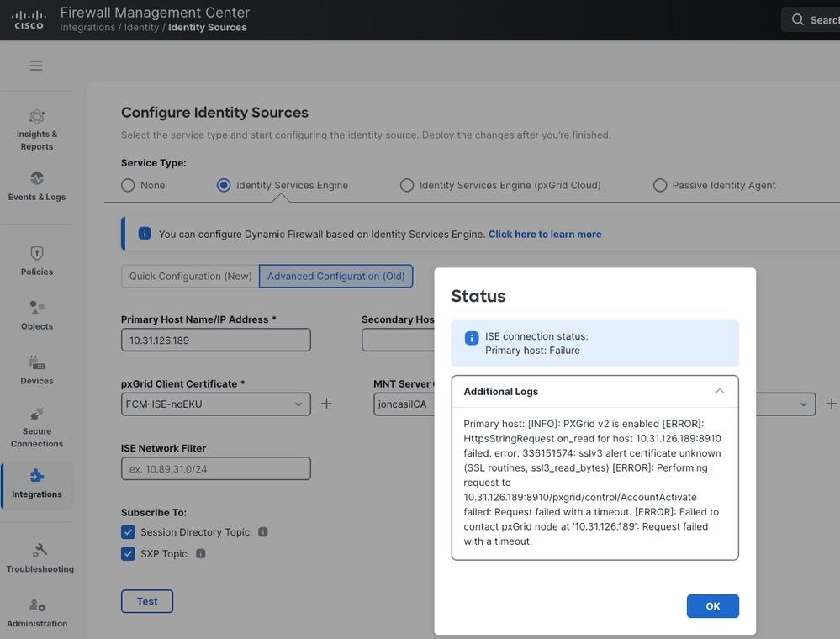
Task: Add new pxGrid client certificate
Action: coord(326,404)
